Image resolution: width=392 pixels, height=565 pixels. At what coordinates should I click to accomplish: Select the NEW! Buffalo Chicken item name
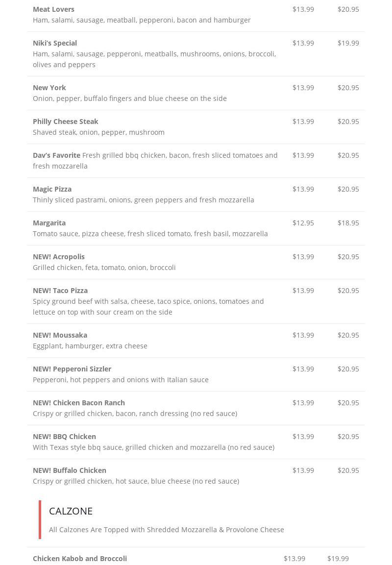tap(70, 470)
